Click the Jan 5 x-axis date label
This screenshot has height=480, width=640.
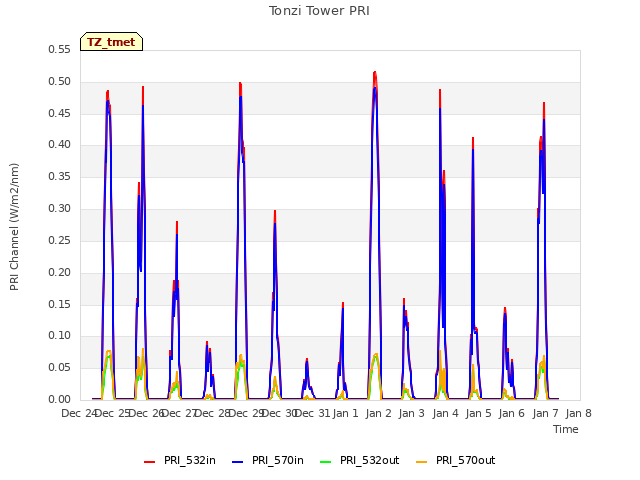point(478,413)
